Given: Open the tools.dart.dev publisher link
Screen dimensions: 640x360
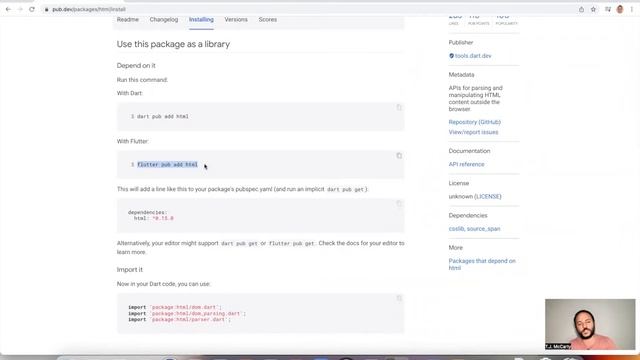Looking at the screenshot, I should pos(473,56).
